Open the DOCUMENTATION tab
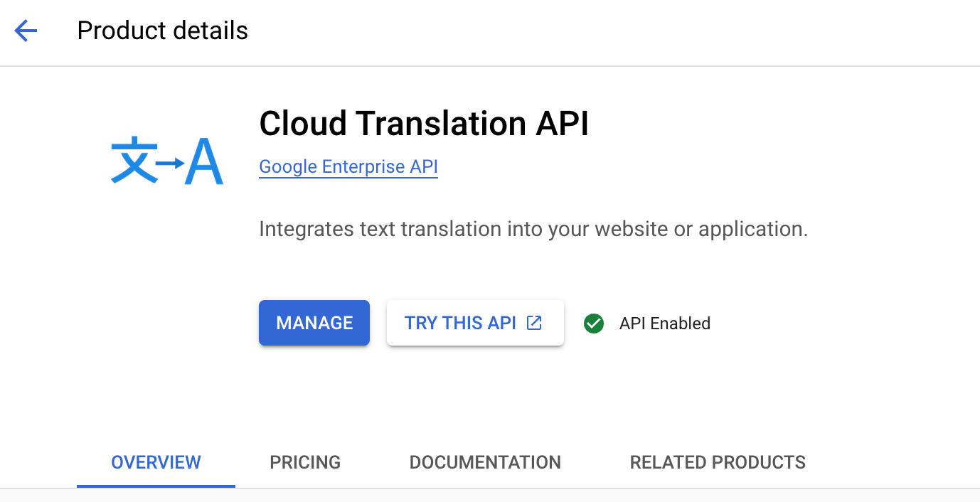 [x=485, y=462]
